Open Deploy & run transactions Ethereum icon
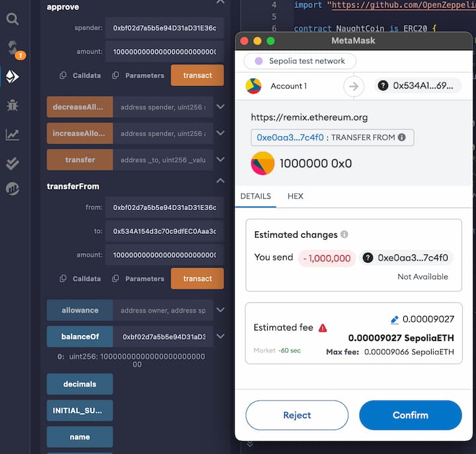 point(13,77)
